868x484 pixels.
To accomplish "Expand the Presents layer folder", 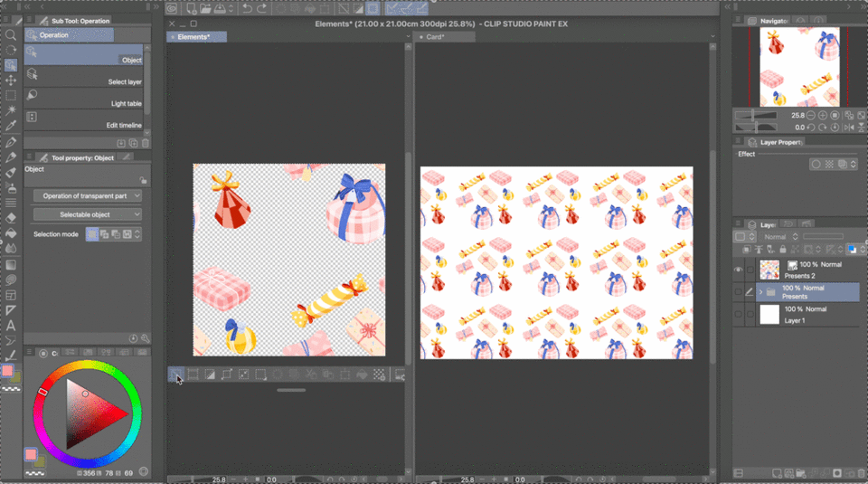I will (x=760, y=291).
